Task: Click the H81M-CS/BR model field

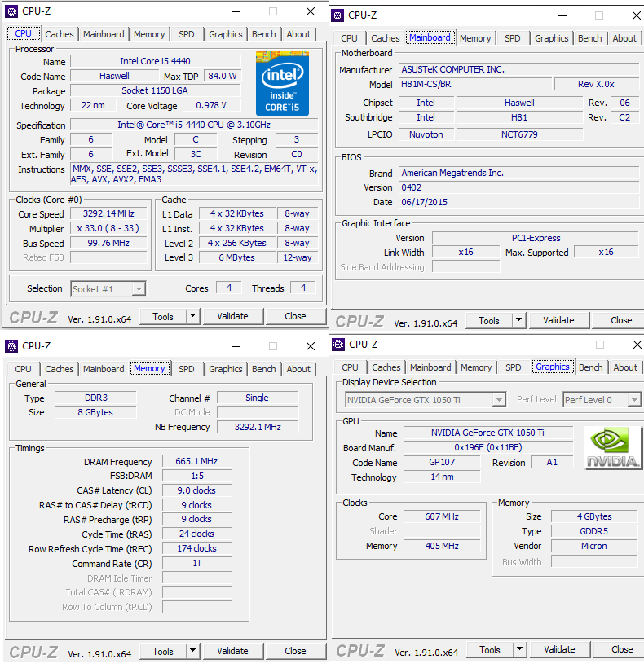Action: point(475,84)
